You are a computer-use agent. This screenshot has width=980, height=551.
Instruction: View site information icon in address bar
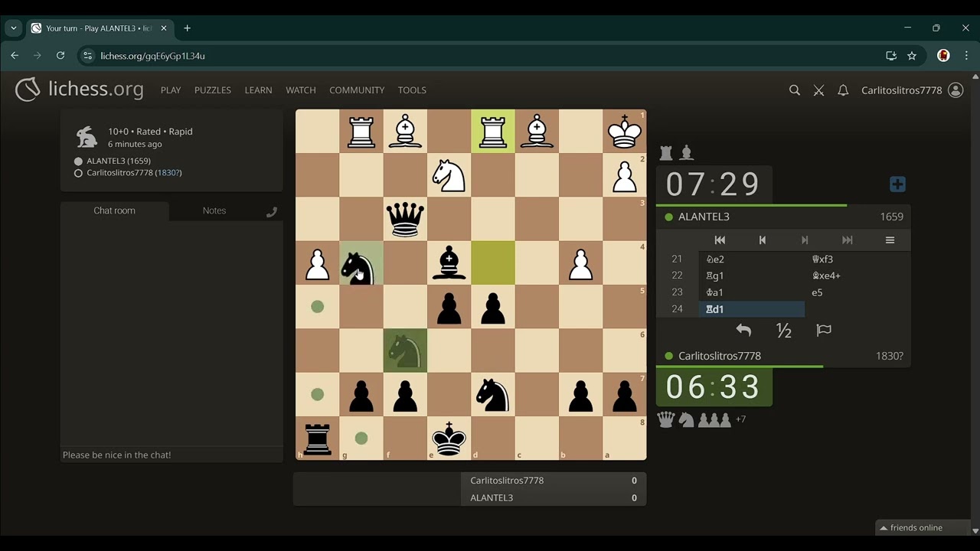pyautogui.click(x=87, y=56)
